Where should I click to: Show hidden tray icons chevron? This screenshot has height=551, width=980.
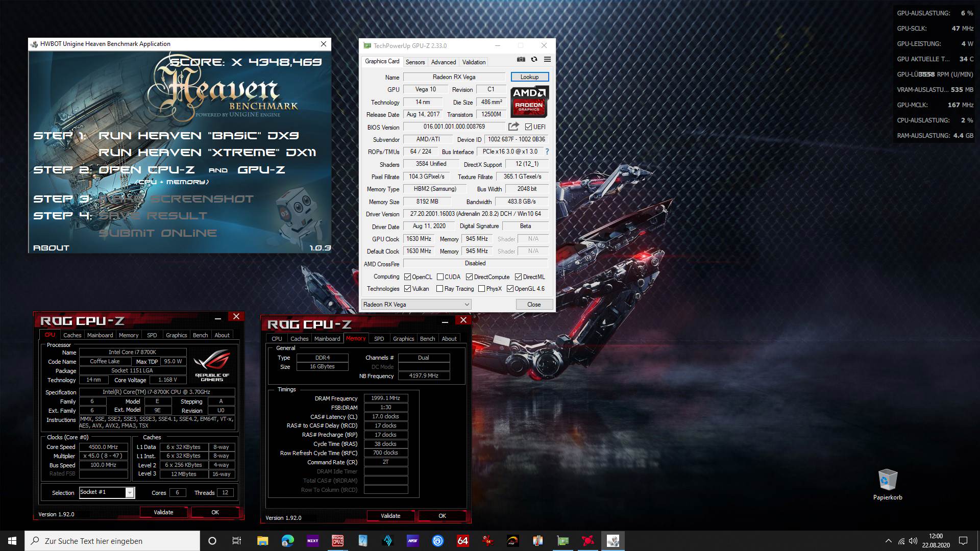click(888, 541)
